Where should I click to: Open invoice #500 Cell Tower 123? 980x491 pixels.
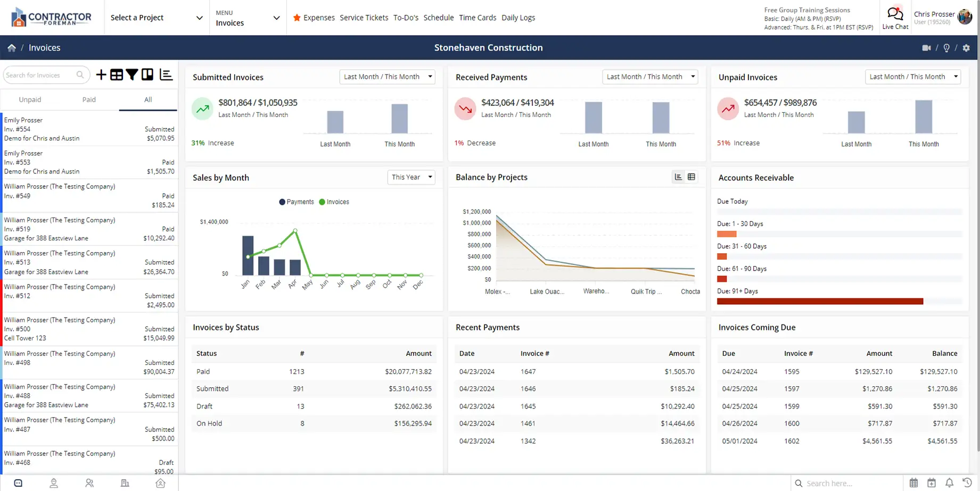click(89, 329)
